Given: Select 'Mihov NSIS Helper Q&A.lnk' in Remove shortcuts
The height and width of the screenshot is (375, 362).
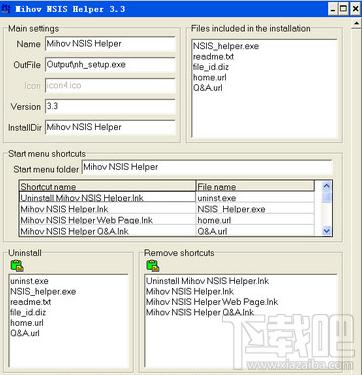Looking at the screenshot, I should [x=200, y=312].
